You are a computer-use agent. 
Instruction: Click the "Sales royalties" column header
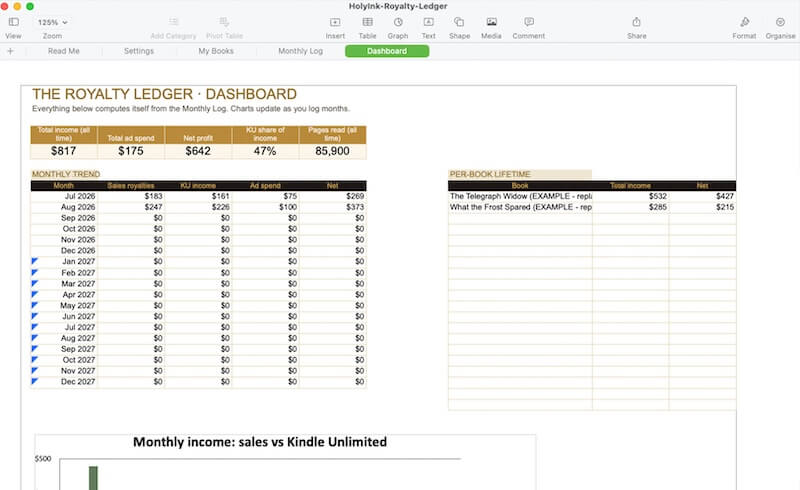point(131,186)
